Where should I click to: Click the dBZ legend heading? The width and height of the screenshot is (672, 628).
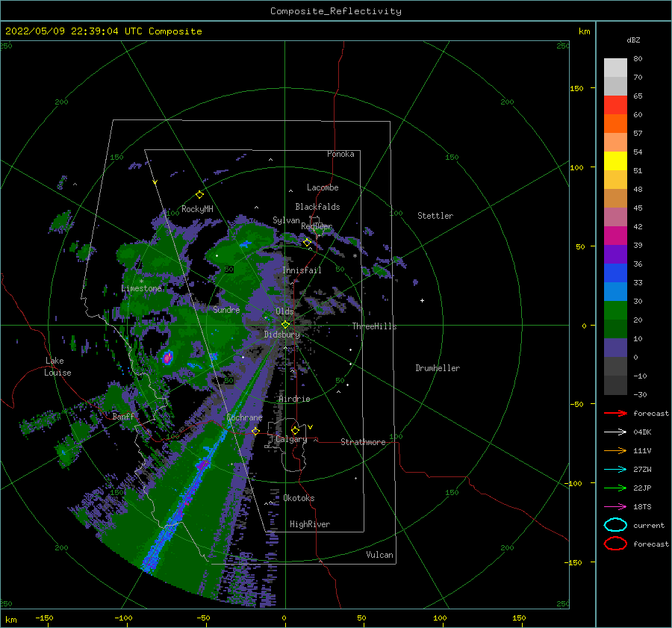pos(633,40)
